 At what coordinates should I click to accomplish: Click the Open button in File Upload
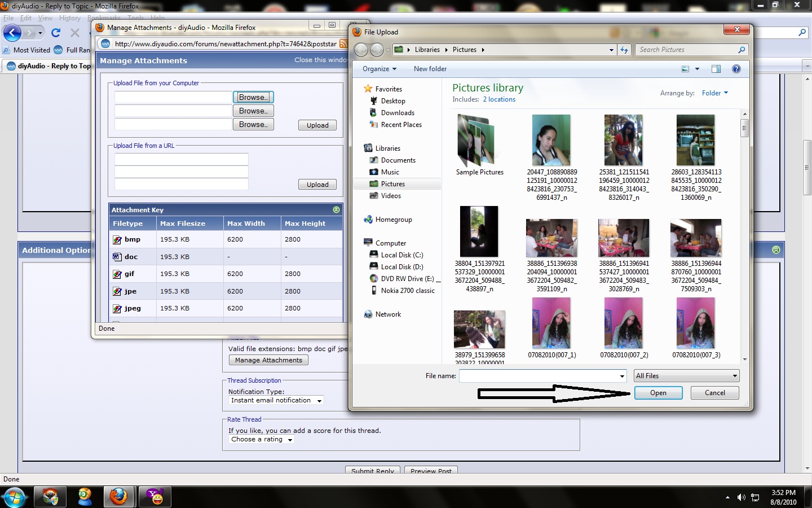658,393
